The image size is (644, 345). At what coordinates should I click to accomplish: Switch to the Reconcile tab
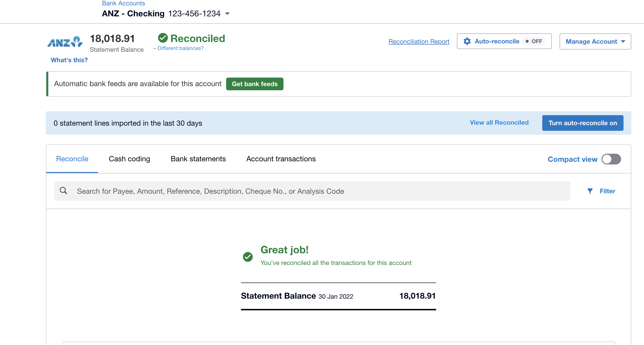pos(72,159)
